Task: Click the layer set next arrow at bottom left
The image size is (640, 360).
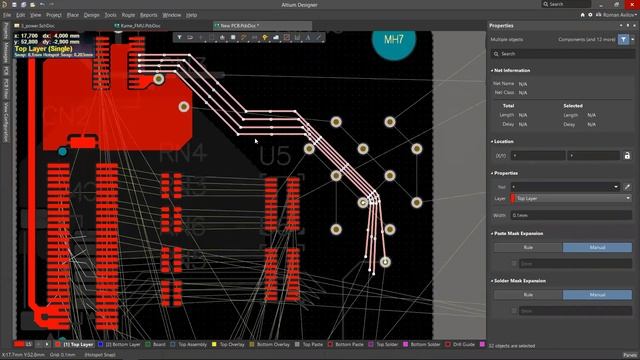Action: [47, 344]
